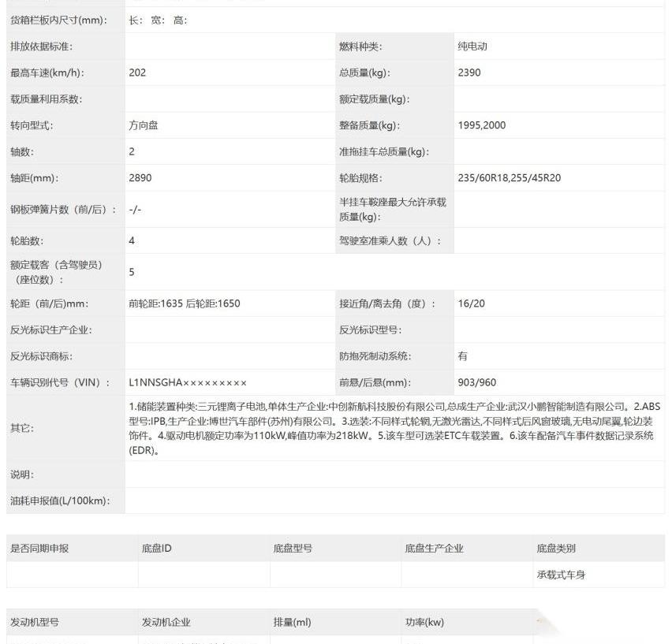Image resolution: width=672 pixels, height=644 pixels.
Task: Click the wheelbase value 2890
Action: [140, 177]
